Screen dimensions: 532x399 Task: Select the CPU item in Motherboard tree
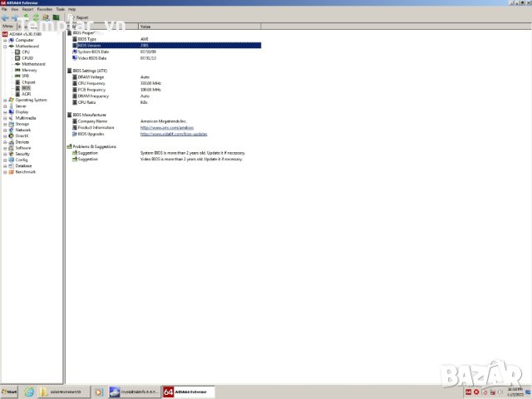(x=26, y=52)
